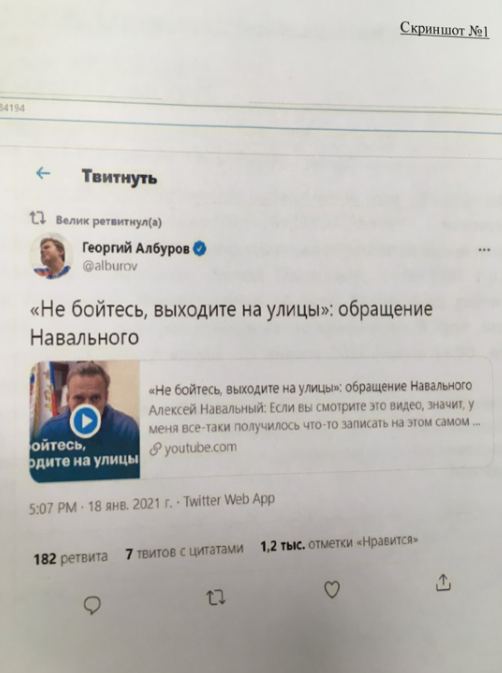Open Георгий Албуров profile avatar
Screen dimensions: 502x673
coord(51,257)
